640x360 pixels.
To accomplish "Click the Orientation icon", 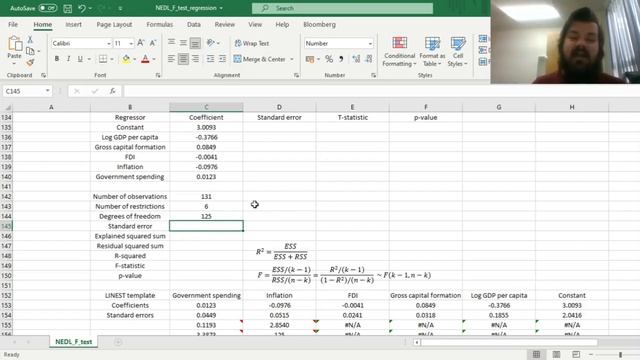I will point(211,42).
